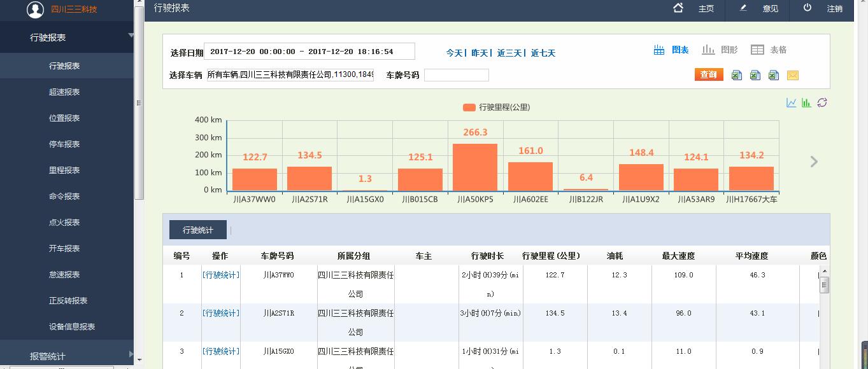The width and height of the screenshot is (868, 369).
Task: Click the leftmost Excel export icon
Action: coord(736,75)
